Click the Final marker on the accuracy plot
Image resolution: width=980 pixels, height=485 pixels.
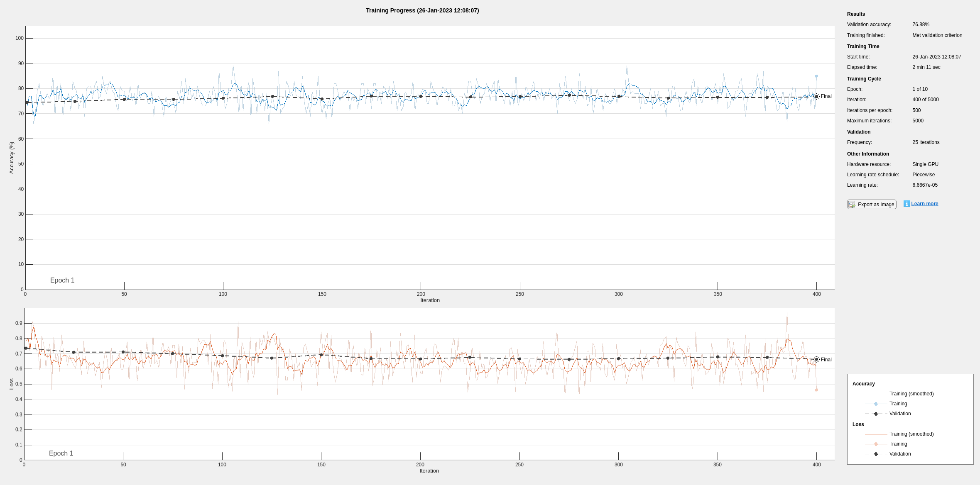[x=816, y=96]
